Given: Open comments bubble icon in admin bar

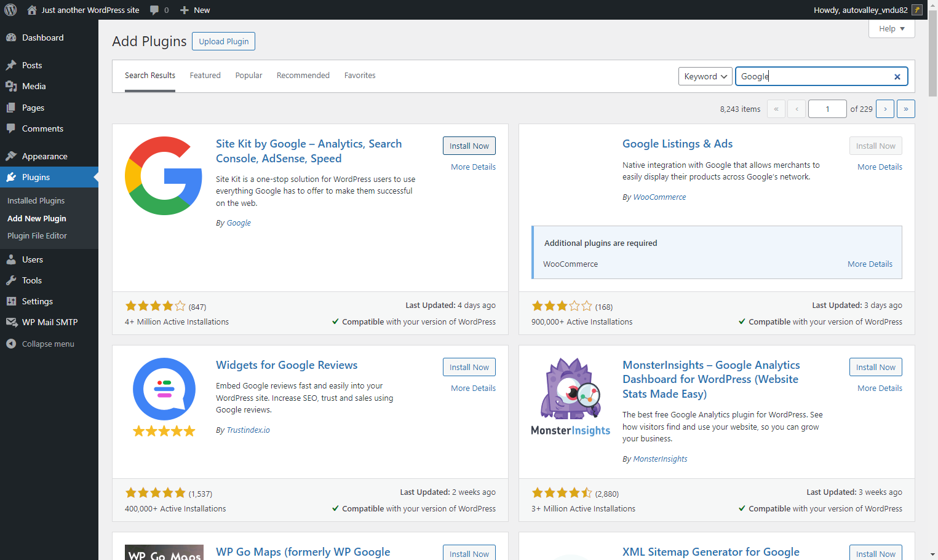Looking at the screenshot, I should click(x=154, y=10).
